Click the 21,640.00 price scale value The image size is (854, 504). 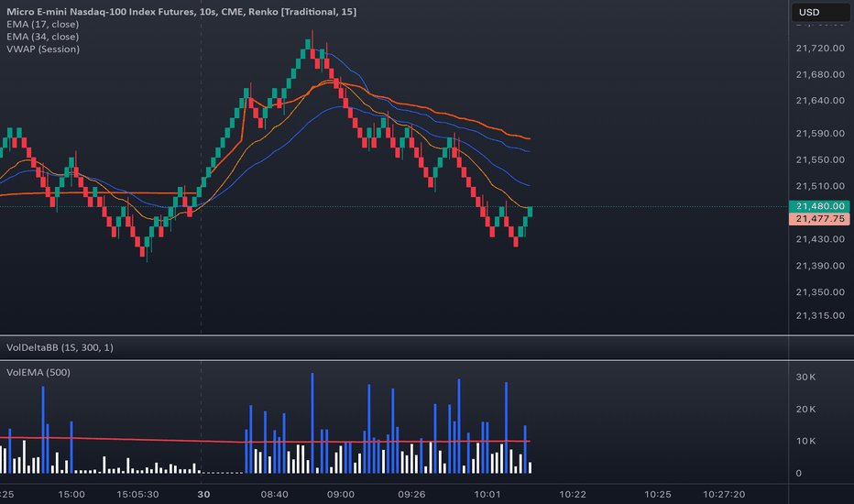820,100
